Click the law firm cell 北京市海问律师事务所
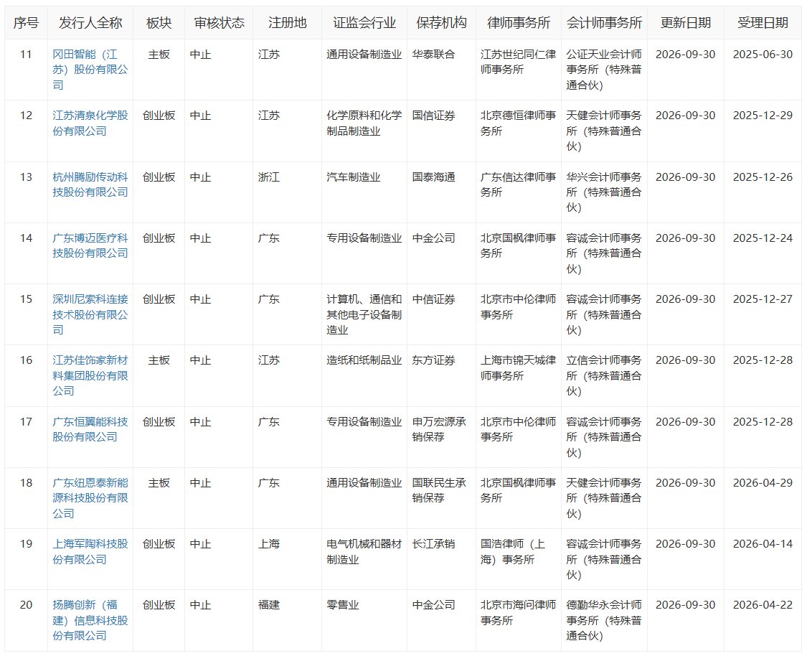 pyautogui.click(x=519, y=612)
